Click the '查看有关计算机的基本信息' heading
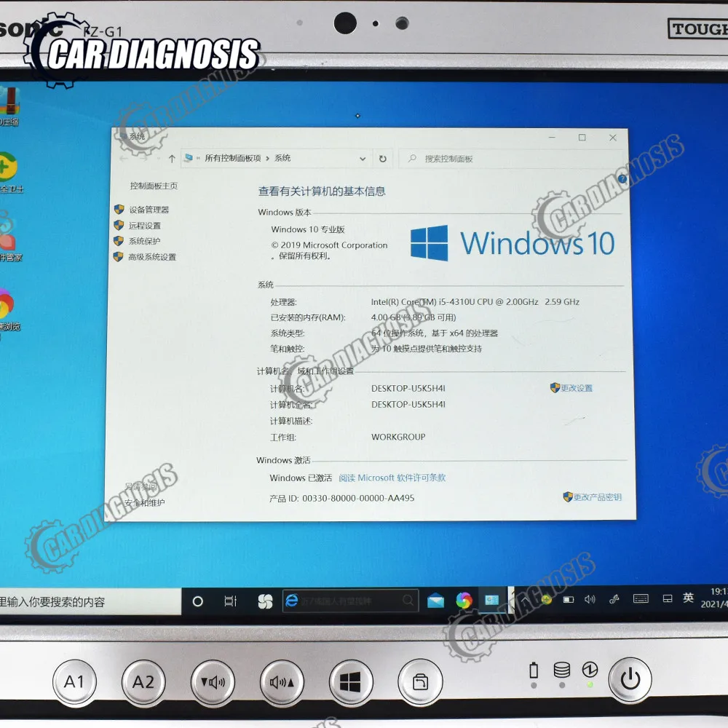Viewport: 728px width, 728px height. pos(322,191)
